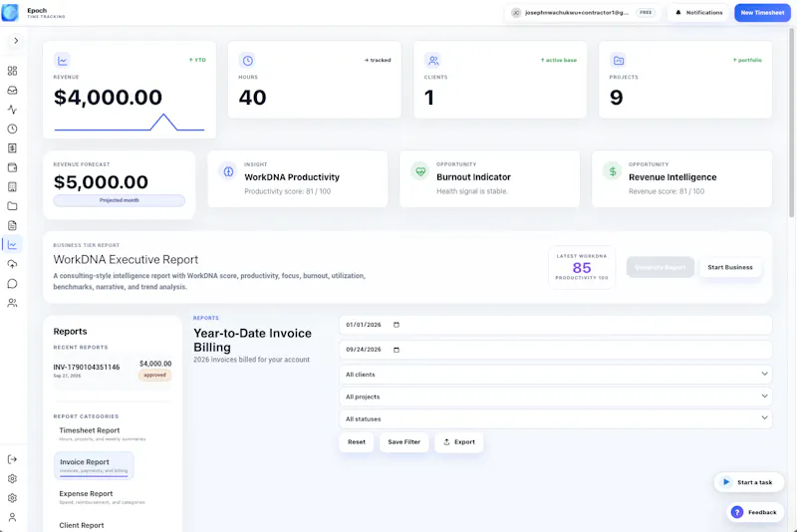Click the Start Business button
Viewport: 797px width, 532px height.
(730, 267)
